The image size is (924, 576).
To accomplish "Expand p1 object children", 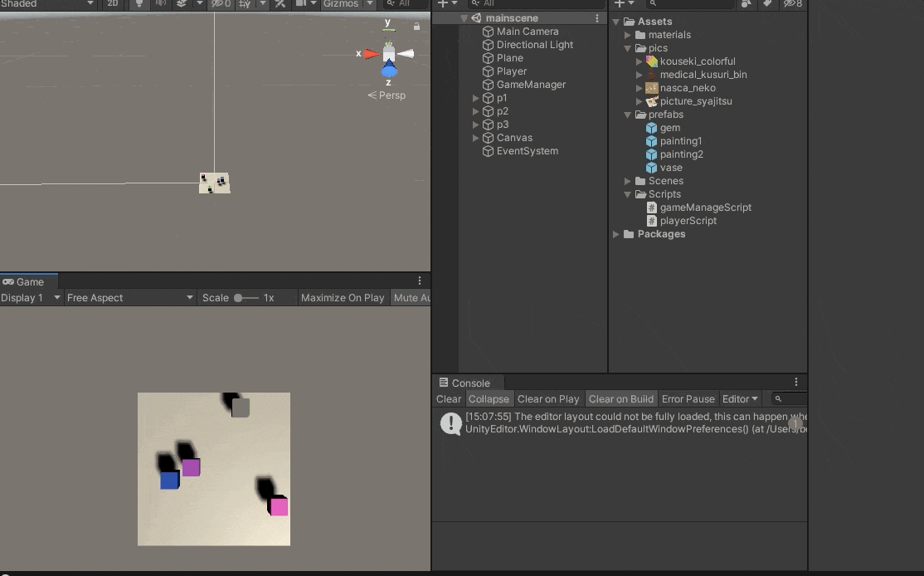I will 475,98.
